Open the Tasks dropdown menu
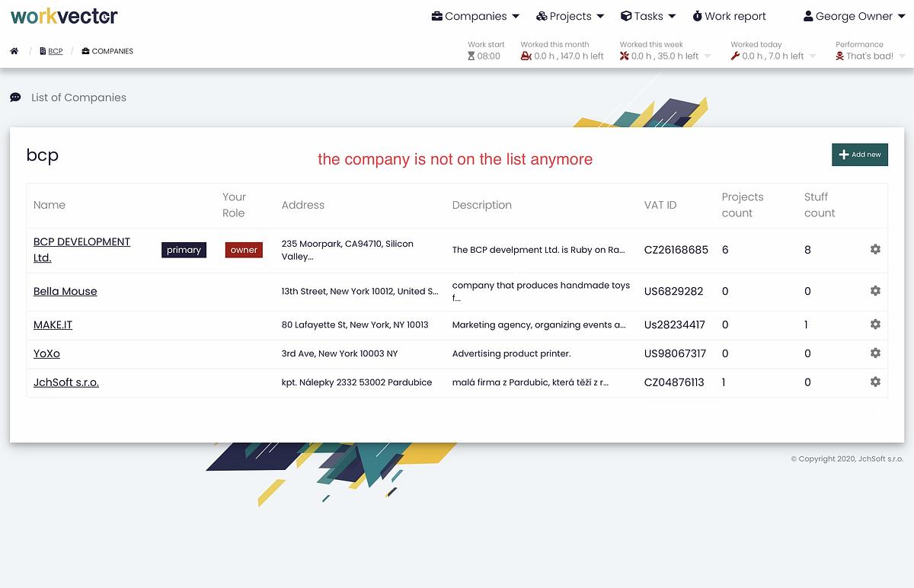914x588 pixels. [x=647, y=16]
